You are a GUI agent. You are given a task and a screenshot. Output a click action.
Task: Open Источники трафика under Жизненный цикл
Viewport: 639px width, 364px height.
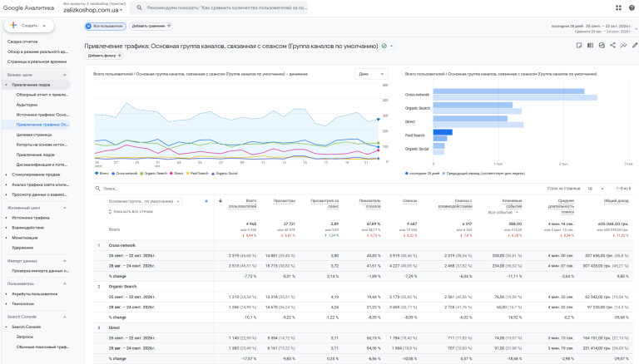(31, 218)
